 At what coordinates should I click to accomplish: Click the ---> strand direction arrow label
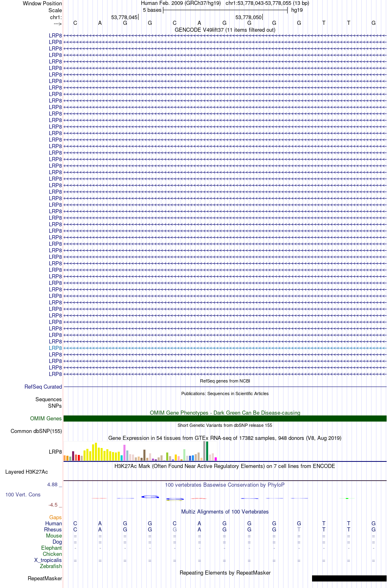click(57, 24)
